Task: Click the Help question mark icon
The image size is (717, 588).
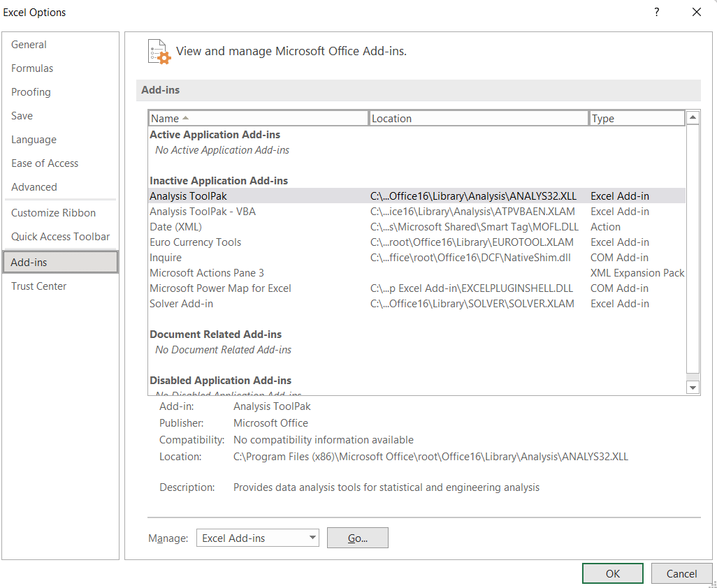Action: tap(656, 12)
